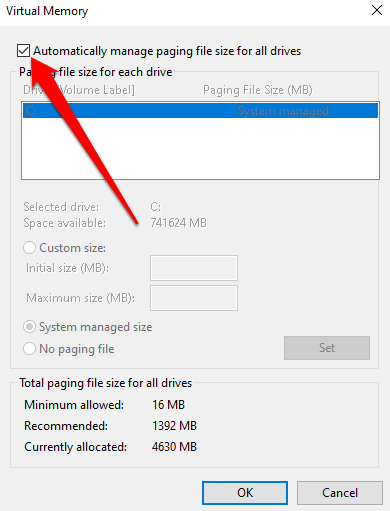Click empty area below the drive list row
This screenshot has height=511, width=390.
[x=200, y=148]
